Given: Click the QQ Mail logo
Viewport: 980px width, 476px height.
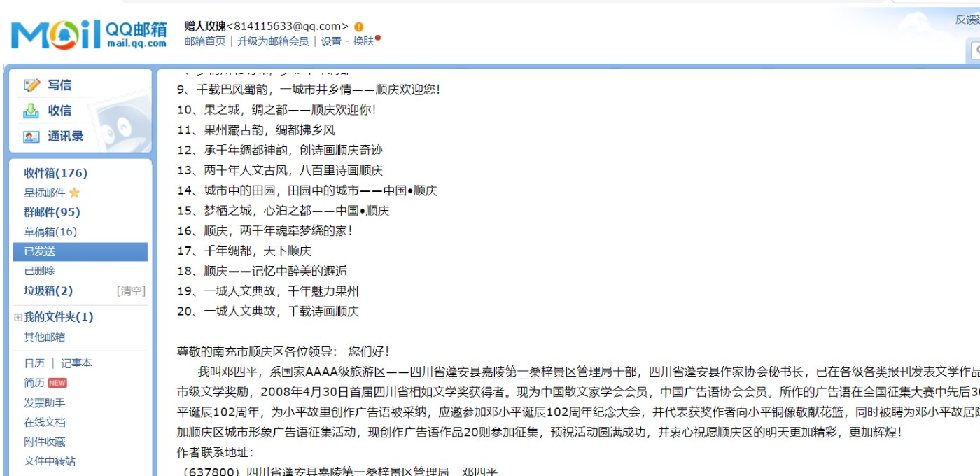Looking at the screenshot, I should click(89, 34).
